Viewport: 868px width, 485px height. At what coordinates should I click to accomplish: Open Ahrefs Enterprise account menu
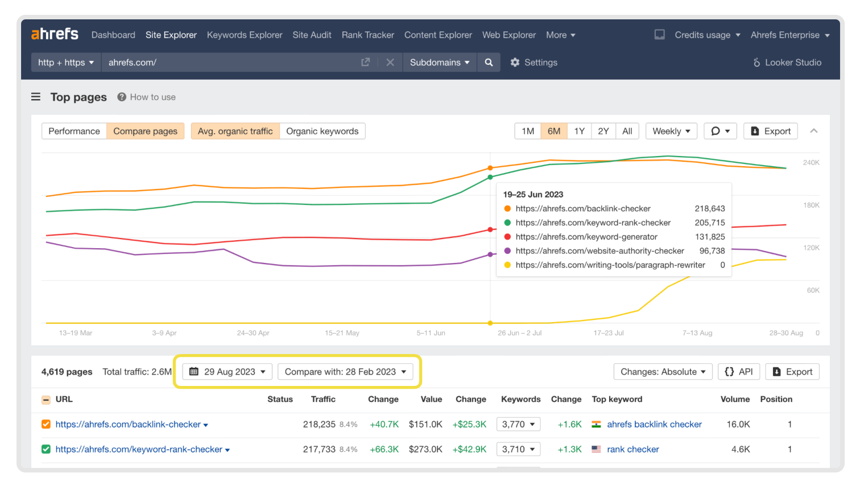point(790,35)
